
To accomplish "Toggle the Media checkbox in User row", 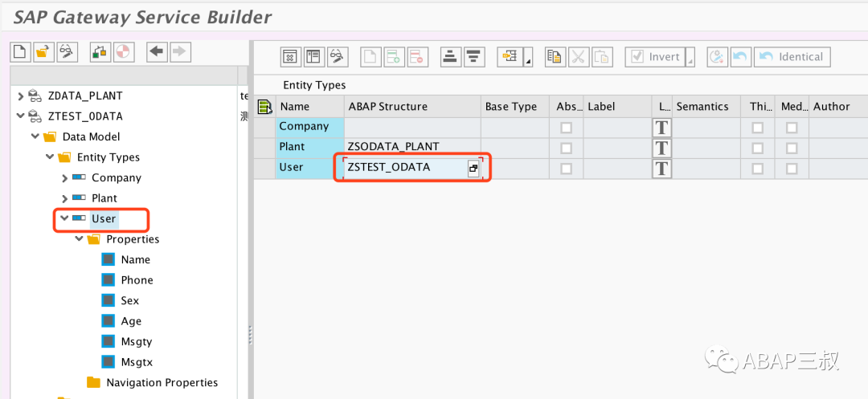I will [792, 169].
